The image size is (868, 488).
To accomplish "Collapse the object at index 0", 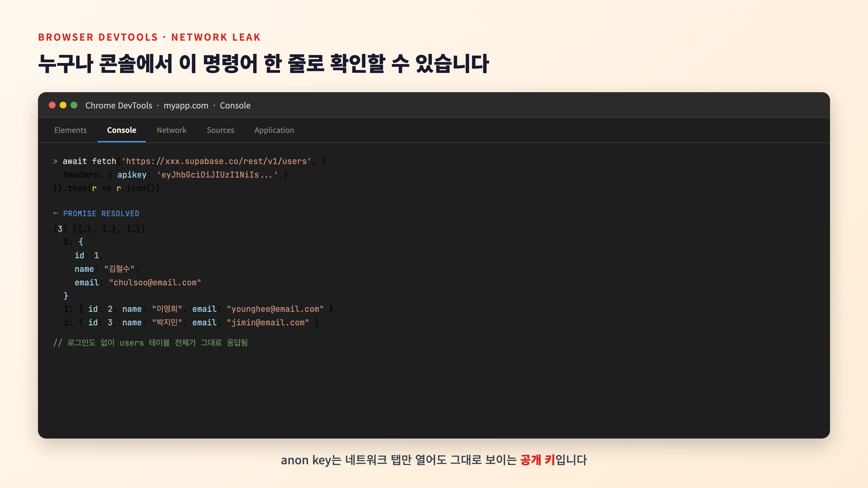I will 73,242.
